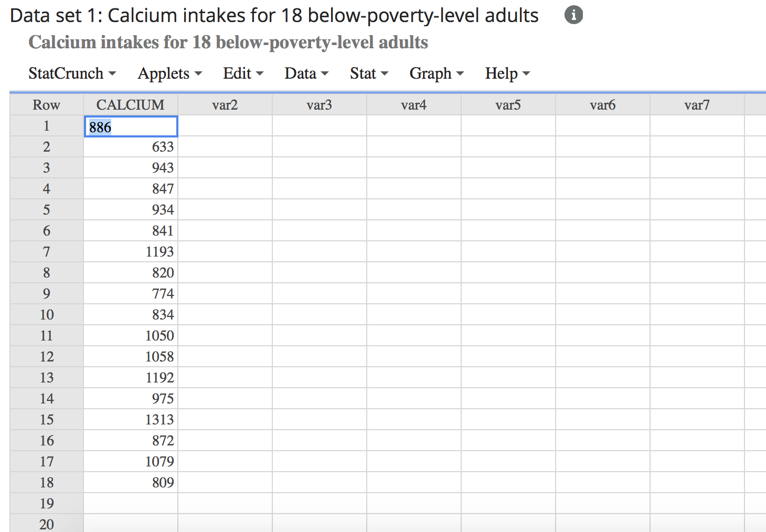Select cell with value 774

(x=131, y=294)
